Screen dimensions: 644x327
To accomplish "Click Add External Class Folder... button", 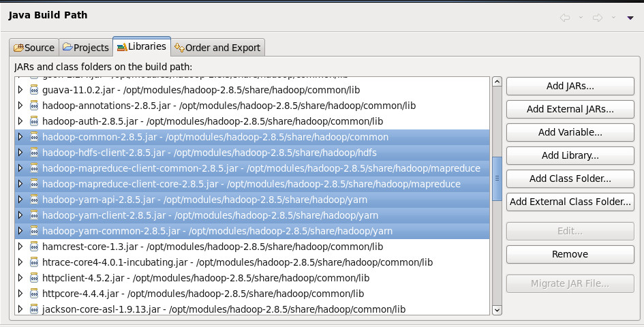I will [570, 202].
